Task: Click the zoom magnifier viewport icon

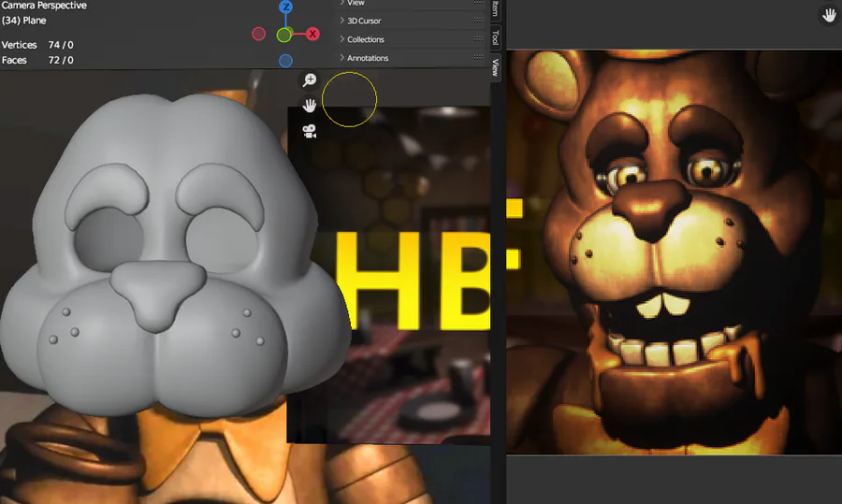Action: (x=310, y=80)
